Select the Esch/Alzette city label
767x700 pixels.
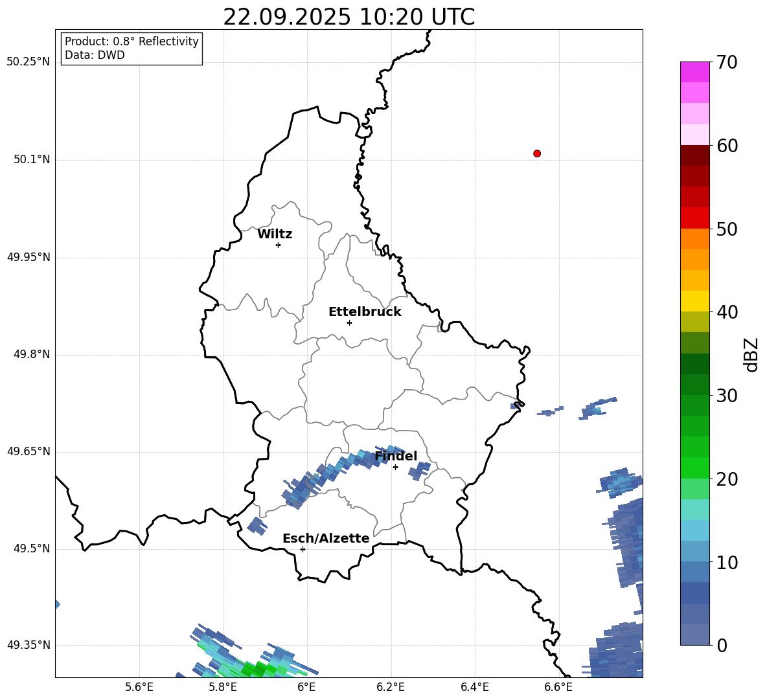tap(326, 538)
